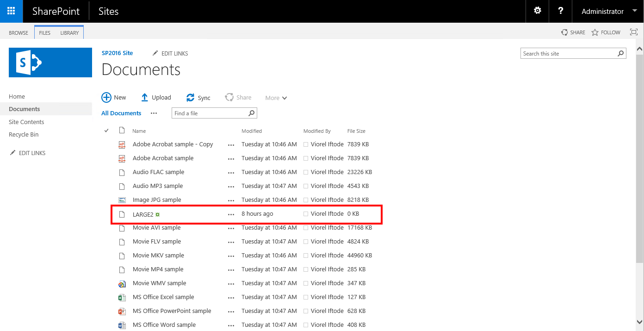Click the PDF icon of Adobe Acrobat sample
Screen dimensions: 644x331
click(122, 158)
